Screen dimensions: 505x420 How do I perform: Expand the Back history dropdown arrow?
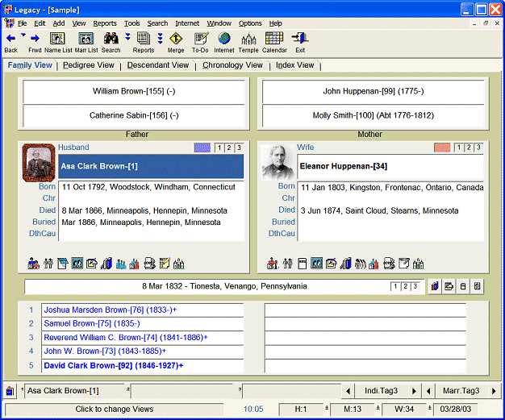(23, 36)
